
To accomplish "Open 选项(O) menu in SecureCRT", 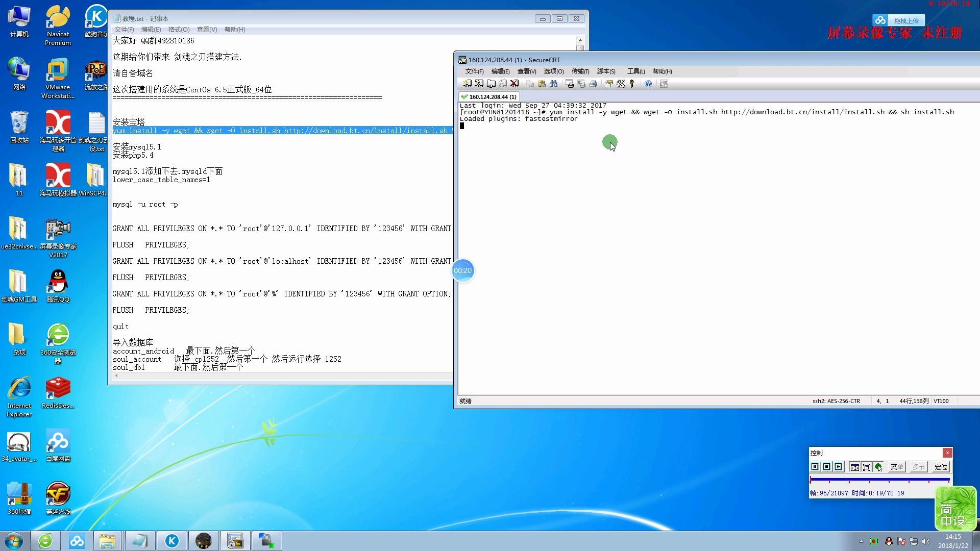I will pos(554,71).
